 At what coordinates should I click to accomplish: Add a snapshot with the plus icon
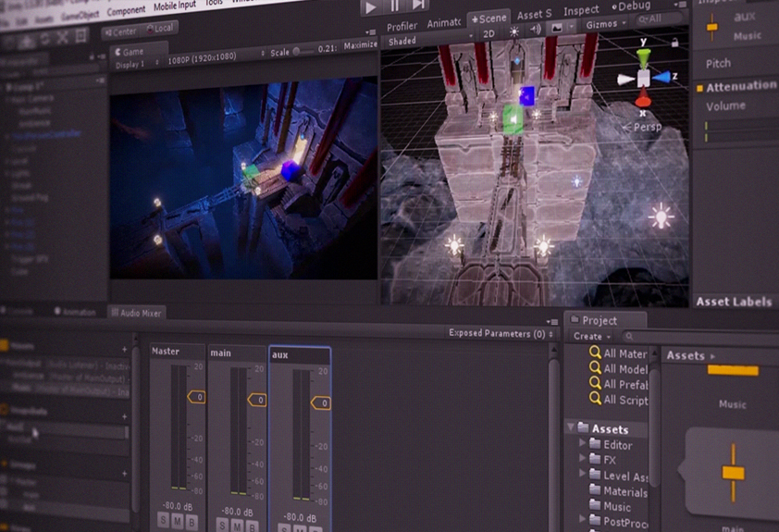[x=124, y=416]
